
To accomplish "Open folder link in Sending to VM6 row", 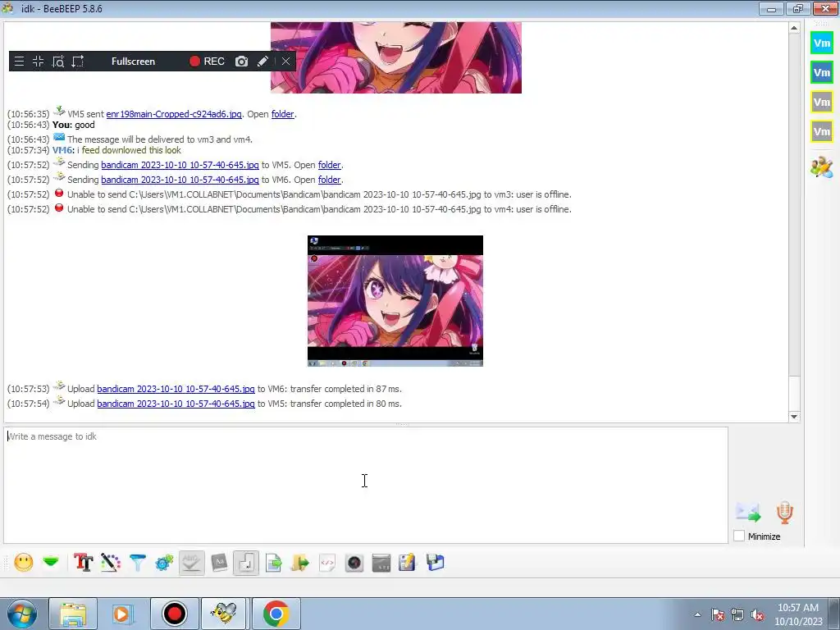I will tap(330, 180).
